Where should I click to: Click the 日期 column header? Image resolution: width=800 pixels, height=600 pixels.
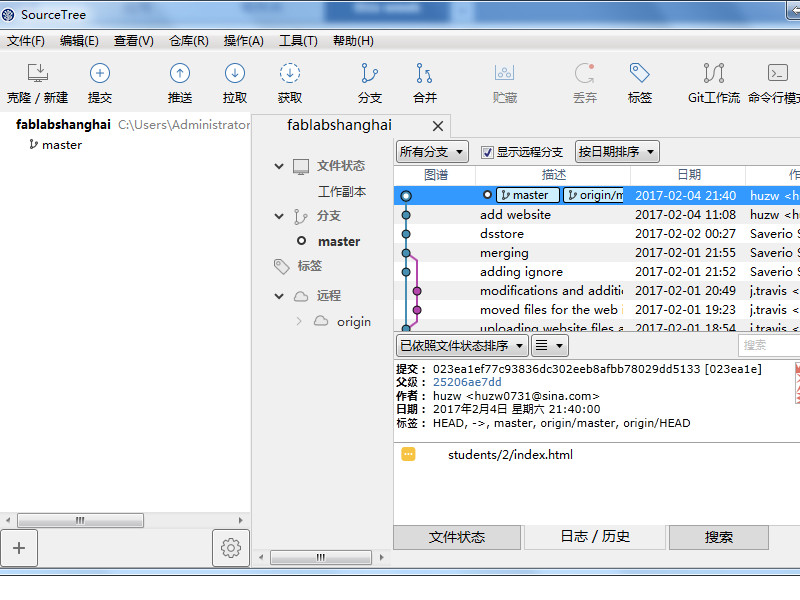[688, 175]
